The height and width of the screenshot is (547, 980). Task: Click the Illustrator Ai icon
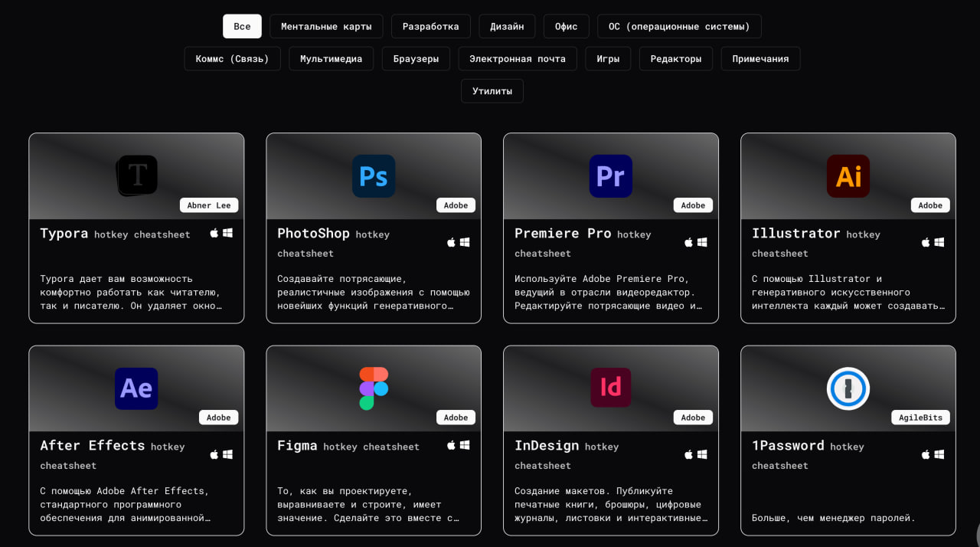coord(848,176)
